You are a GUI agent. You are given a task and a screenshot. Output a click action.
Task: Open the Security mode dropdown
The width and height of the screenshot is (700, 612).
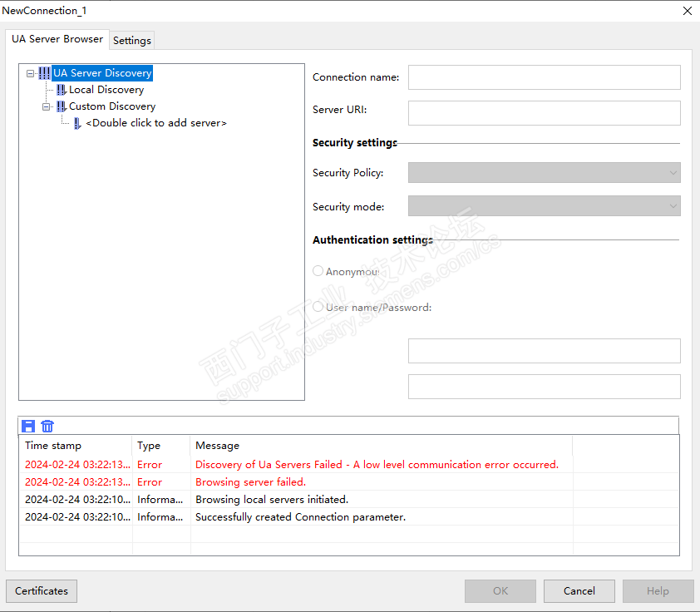545,206
